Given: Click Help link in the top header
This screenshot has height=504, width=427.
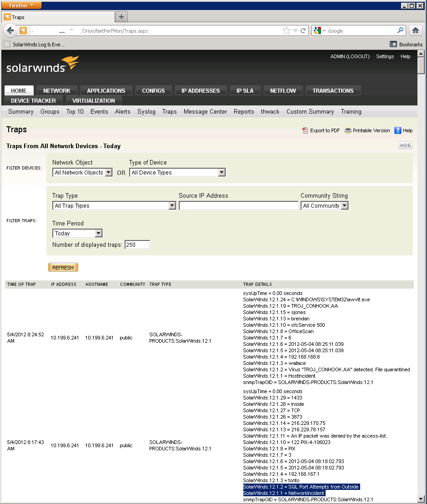Looking at the screenshot, I should pos(406,56).
